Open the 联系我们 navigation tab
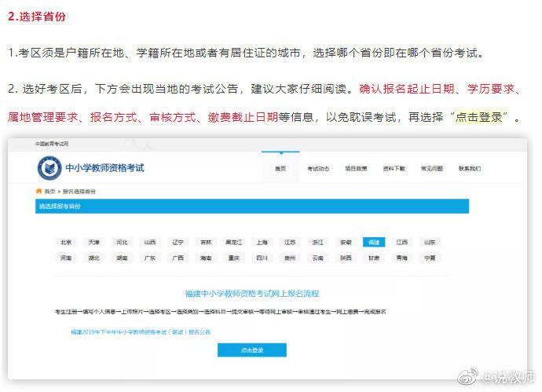Screen dimensions: 542x392 click(x=470, y=168)
